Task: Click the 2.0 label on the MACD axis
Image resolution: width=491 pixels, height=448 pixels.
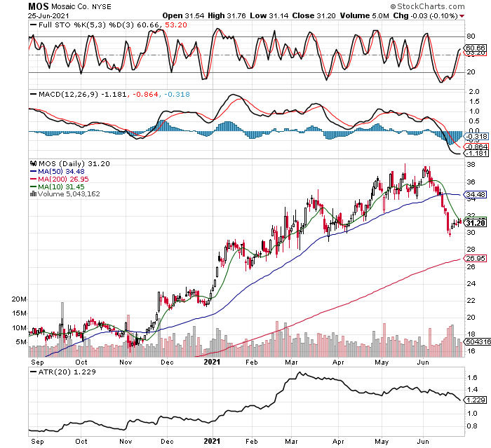Action: (474, 92)
